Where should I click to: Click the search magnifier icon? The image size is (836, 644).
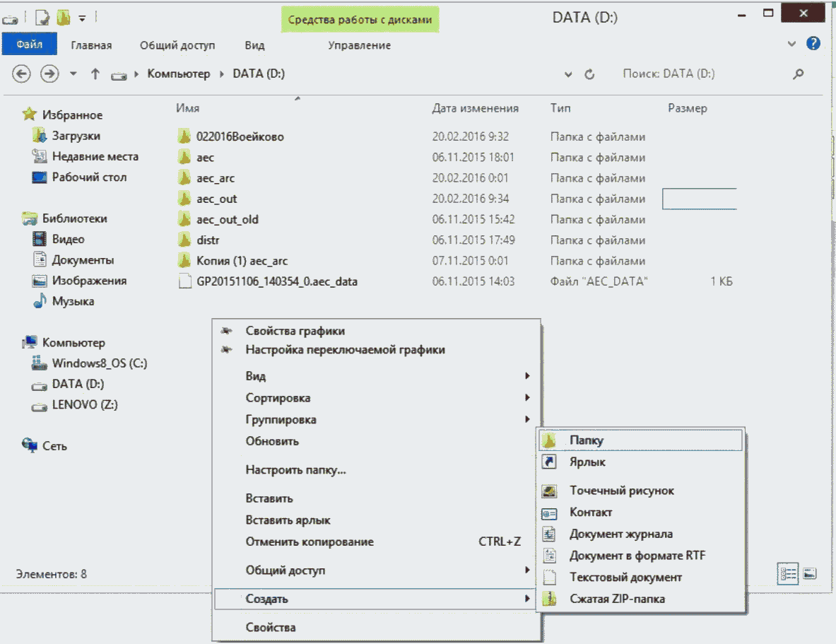pyautogui.click(x=798, y=74)
